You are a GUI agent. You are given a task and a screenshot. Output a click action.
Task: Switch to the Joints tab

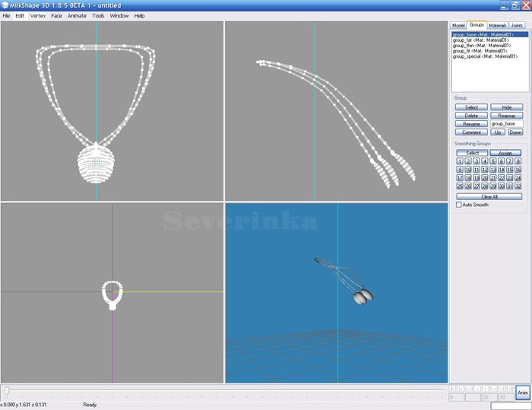(x=517, y=25)
